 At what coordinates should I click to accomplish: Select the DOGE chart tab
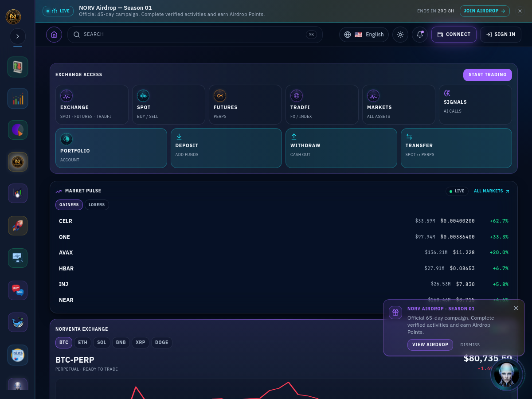coord(162,343)
